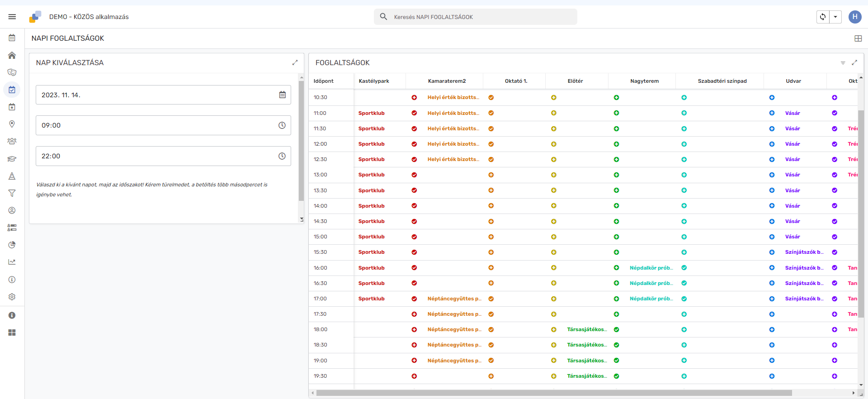Expand the NAP KIVÁLASZTÁSA panel
The height and width of the screenshot is (399, 868).
tap(295, 63)
